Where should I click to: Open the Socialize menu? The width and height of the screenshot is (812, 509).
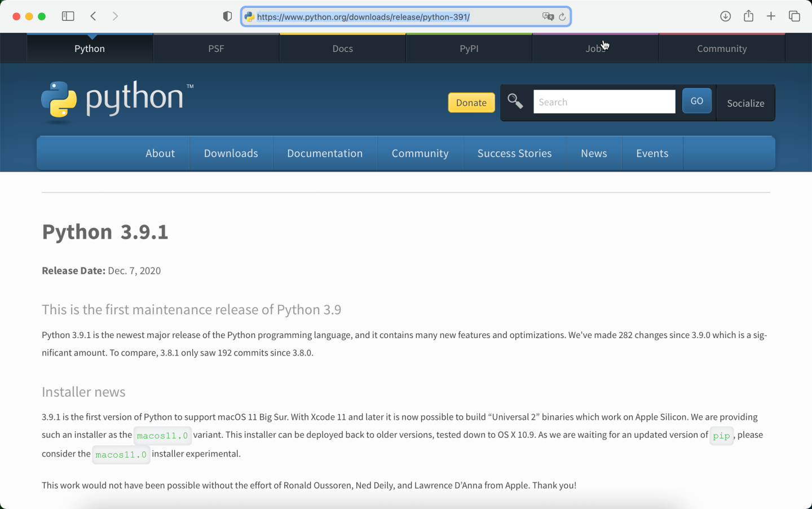pos(745,103)
